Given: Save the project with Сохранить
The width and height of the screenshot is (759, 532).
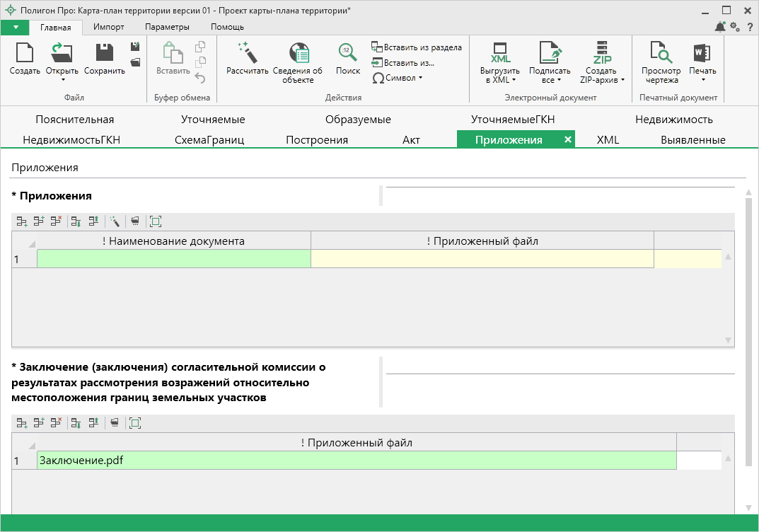Looking at the screenshot, I should click(105, 54).
